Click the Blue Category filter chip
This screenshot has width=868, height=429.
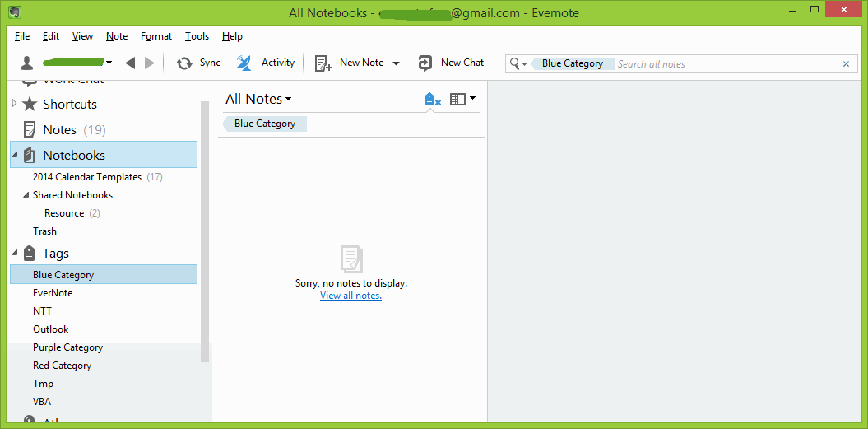(265, 124)
